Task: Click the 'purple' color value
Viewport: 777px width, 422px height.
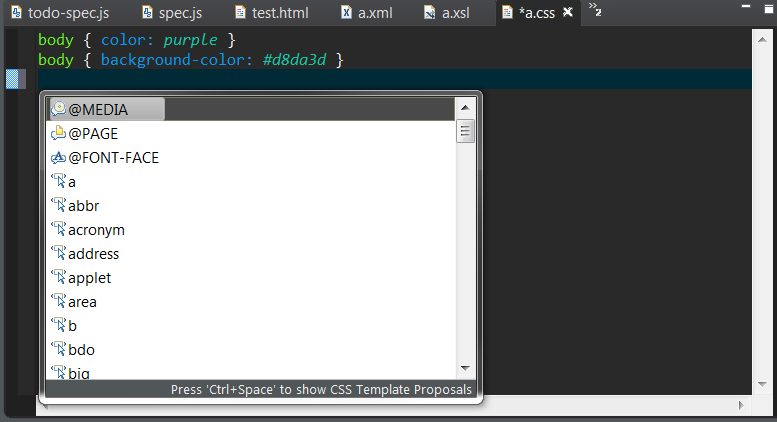Action: 190,40
